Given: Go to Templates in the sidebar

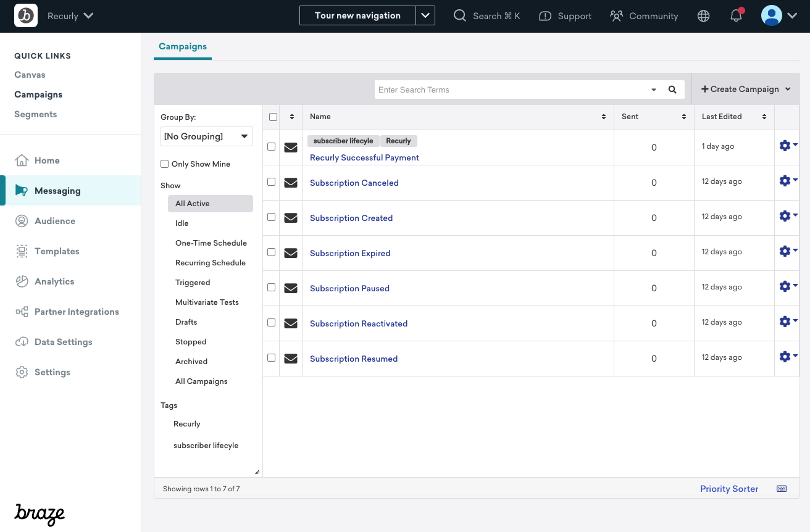Looking at the screenshot, I should pyautogui.click(x=57, y=251).
